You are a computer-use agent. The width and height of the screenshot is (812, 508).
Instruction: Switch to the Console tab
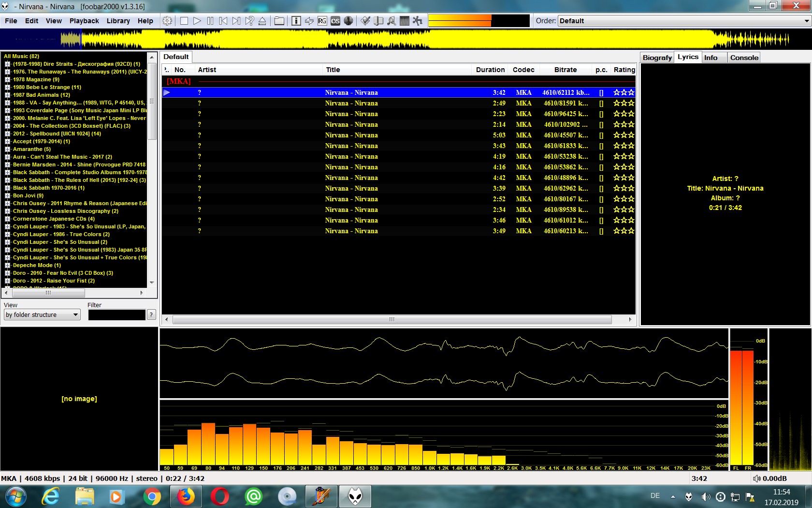click(x=744, y=58)
